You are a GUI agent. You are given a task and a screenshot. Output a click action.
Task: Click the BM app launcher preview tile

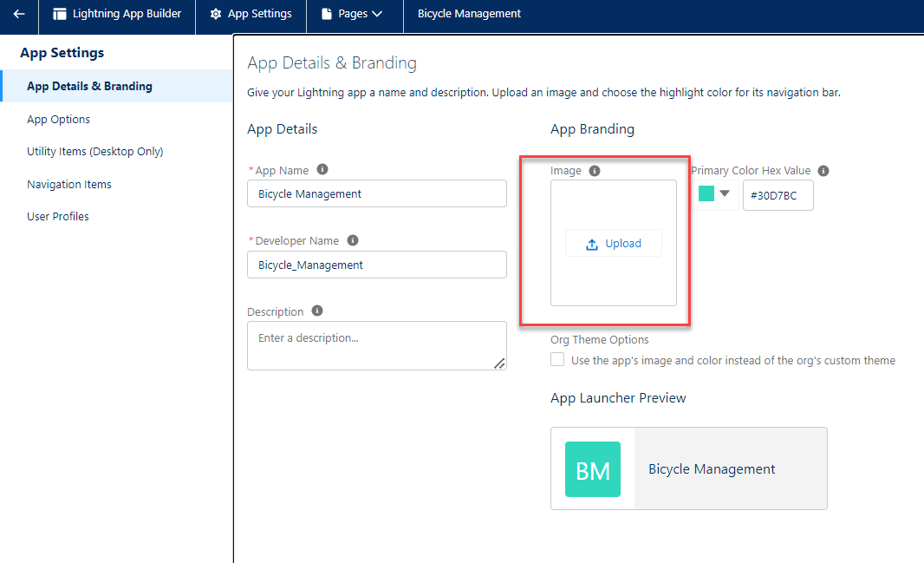593,468
